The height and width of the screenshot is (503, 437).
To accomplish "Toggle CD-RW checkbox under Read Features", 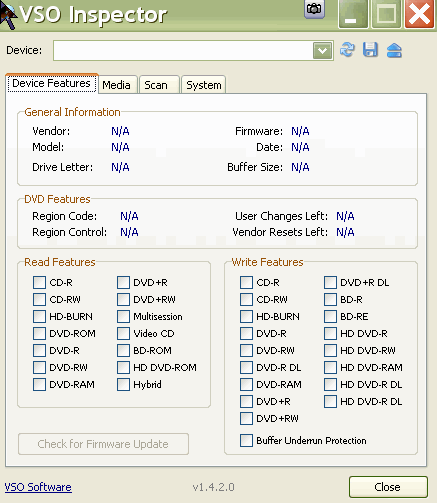I will click(x=39, y=299).
